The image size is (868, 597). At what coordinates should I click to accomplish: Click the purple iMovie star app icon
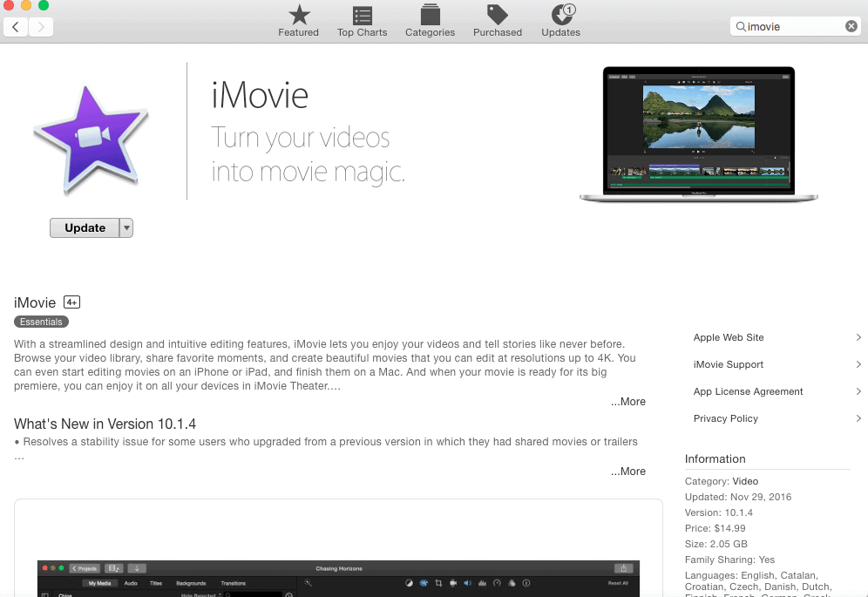click(92, 139)
